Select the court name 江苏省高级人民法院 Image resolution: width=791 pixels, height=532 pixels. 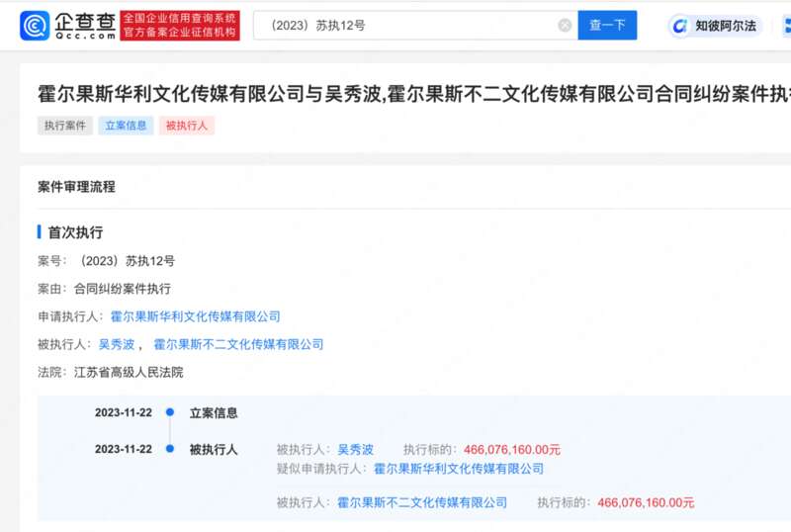pyautogui.click(x=129, y=372)
